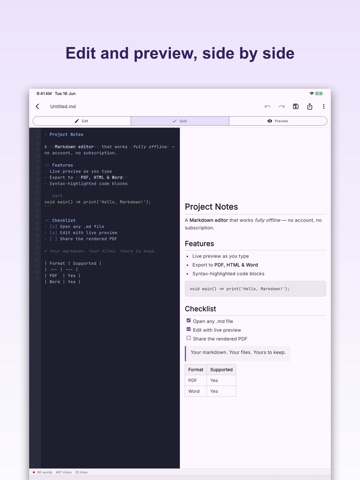This screenshot has width=360, height=480.
Task: Open the share icon
Action: [x=310, y=106]
